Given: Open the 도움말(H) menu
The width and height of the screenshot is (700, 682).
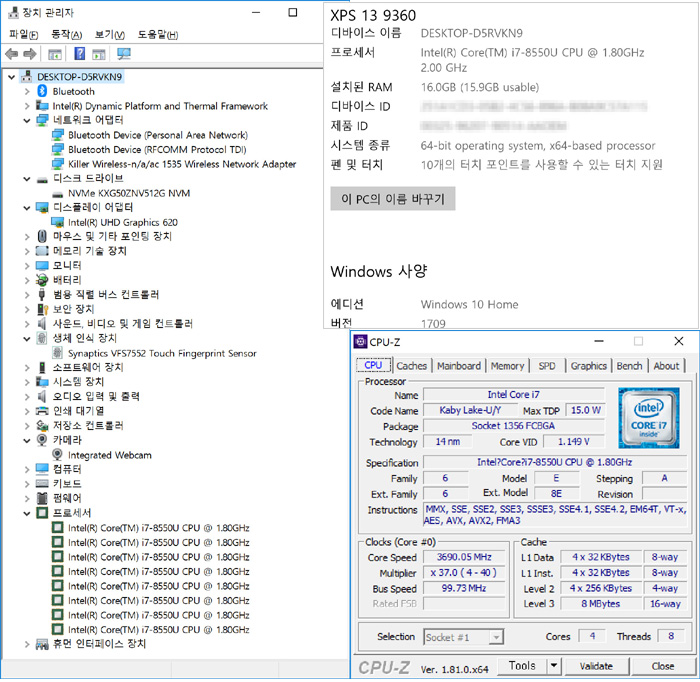Looking at the screenshot, I should tap(158, 34).
